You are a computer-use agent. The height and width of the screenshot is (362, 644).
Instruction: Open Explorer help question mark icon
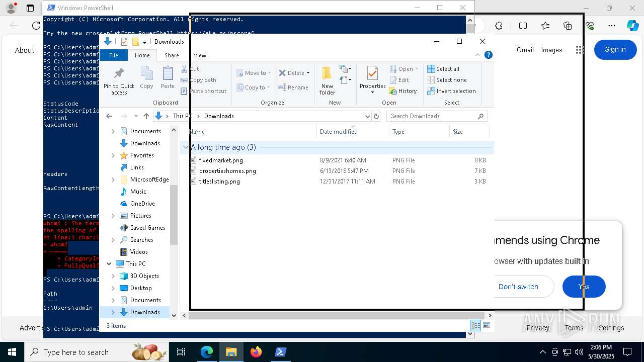pos(488,55)
